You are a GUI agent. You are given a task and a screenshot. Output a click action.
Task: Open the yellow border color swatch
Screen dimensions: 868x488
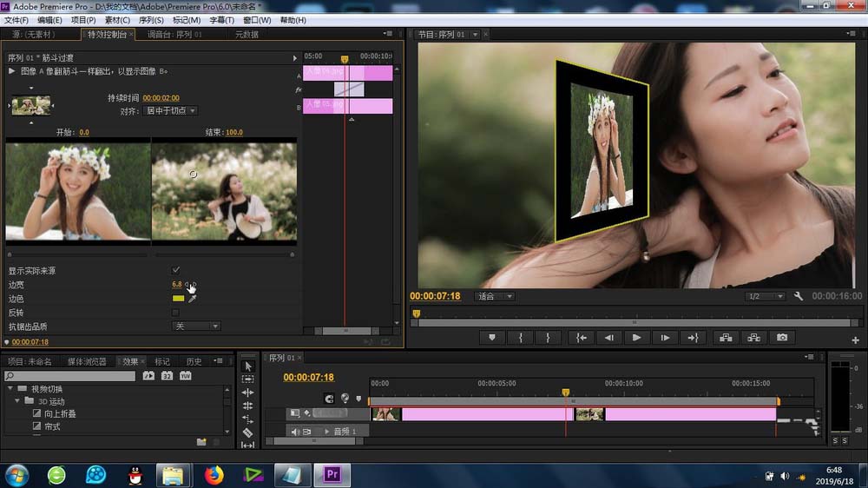click(x=178, y=299)
